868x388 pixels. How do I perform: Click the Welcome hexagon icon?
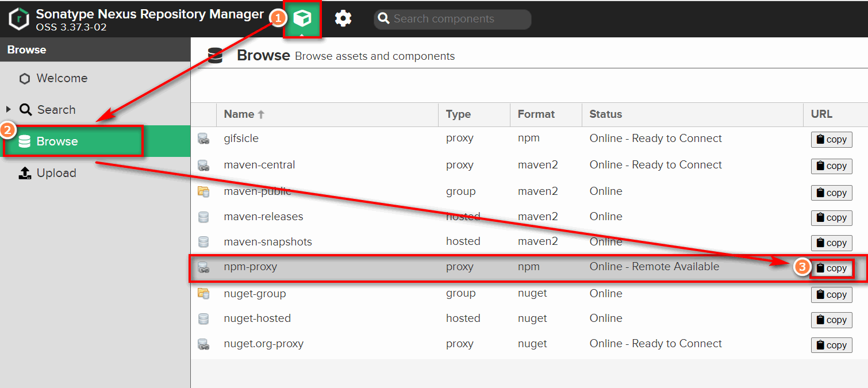click(25, 79)
